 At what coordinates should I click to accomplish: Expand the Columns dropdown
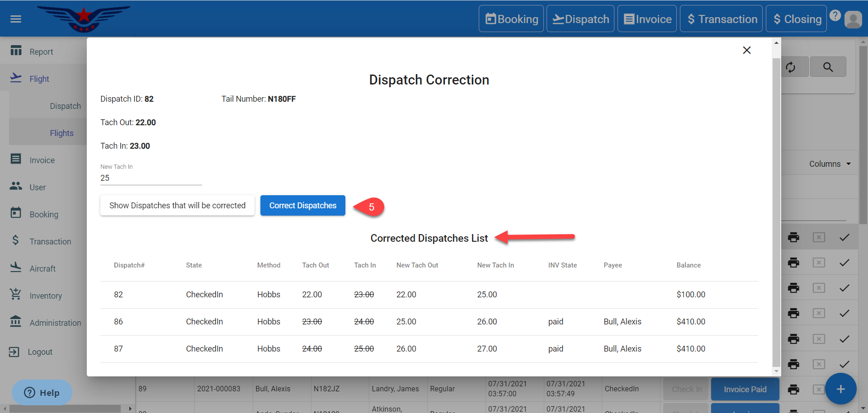[830, 164]
